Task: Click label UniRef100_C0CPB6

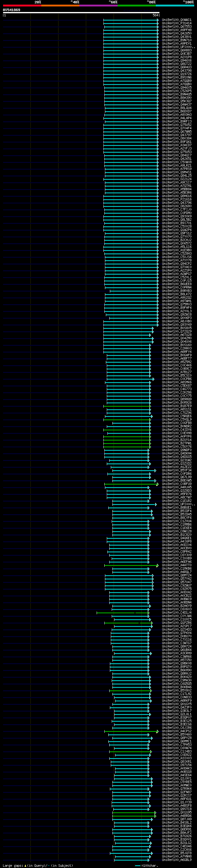Action: 176,379
